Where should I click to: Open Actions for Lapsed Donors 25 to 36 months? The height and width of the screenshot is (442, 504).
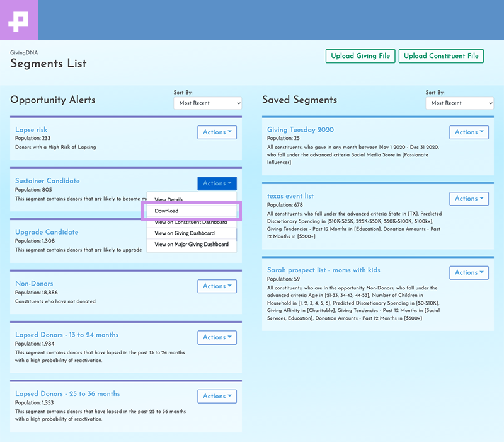217,397
